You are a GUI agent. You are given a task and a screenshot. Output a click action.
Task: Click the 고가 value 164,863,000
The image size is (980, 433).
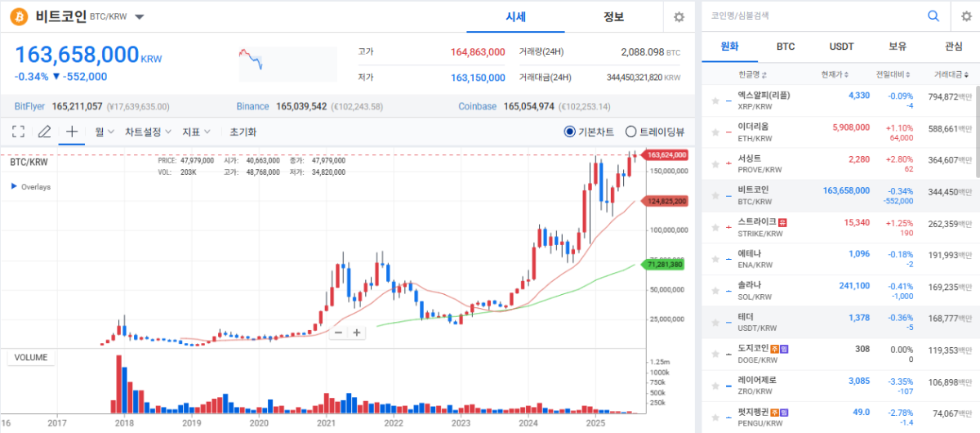pos(478,51)
